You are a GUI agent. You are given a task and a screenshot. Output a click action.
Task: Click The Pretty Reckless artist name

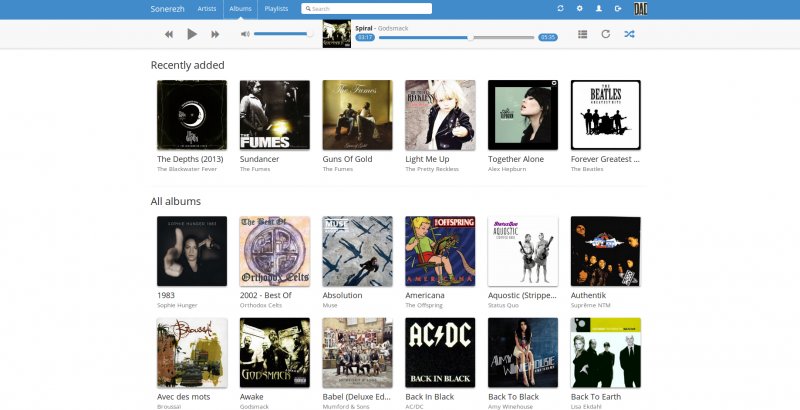click(432, 169)
